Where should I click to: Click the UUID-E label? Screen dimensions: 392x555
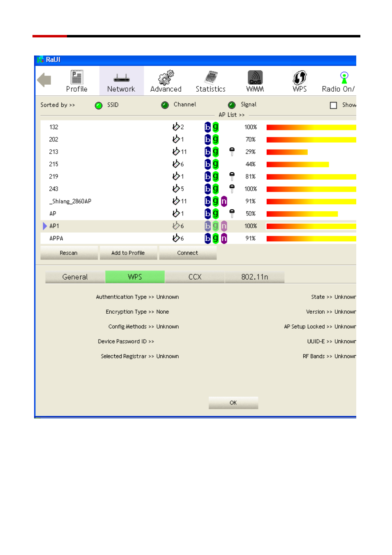[316, 341]
